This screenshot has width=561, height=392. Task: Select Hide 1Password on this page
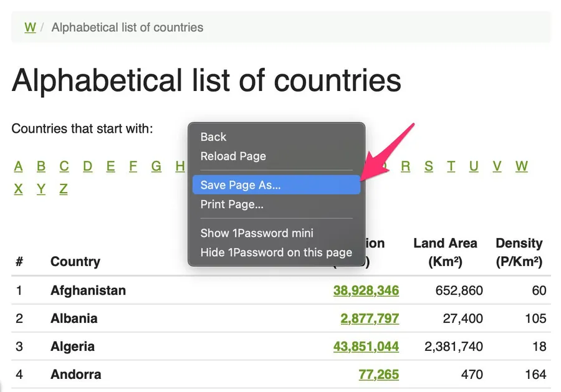(x=276, y=252)
